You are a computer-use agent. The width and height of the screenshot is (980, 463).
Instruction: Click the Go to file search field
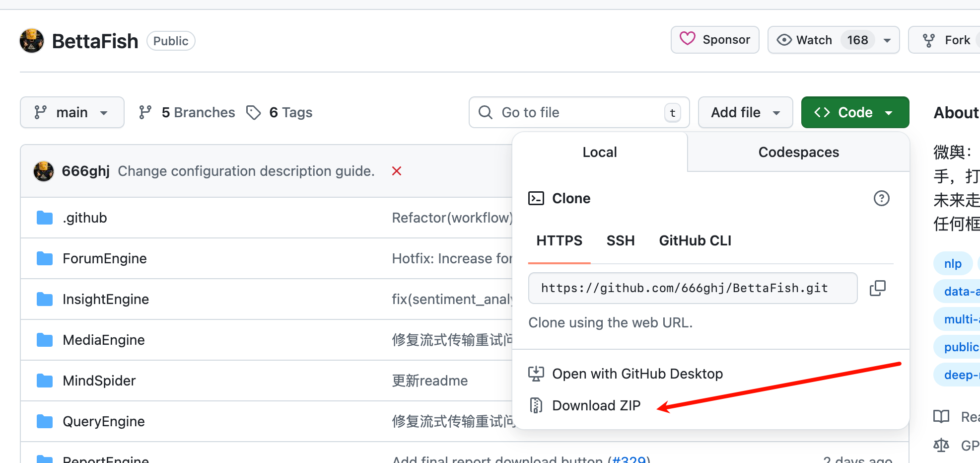tap(579, 112)
